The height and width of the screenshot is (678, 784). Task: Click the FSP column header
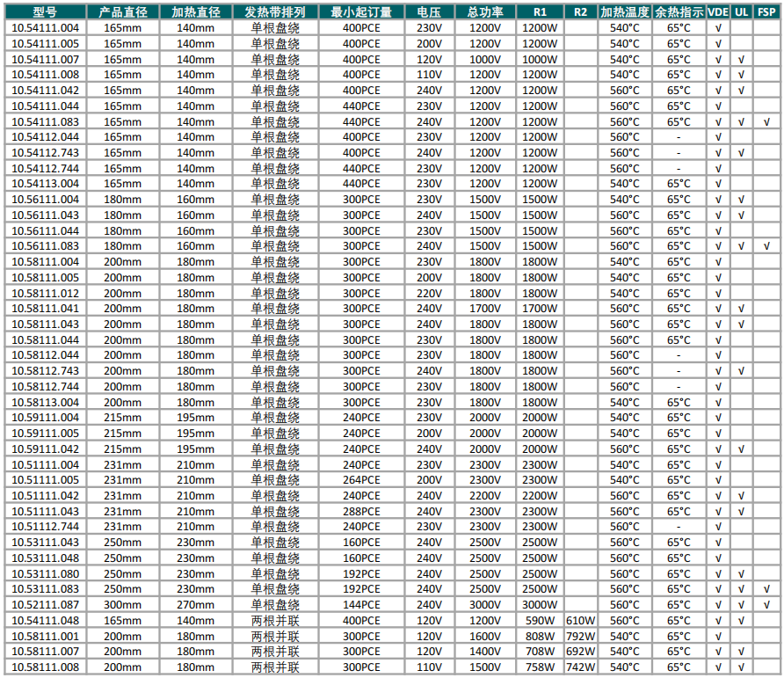coord(766,12)
